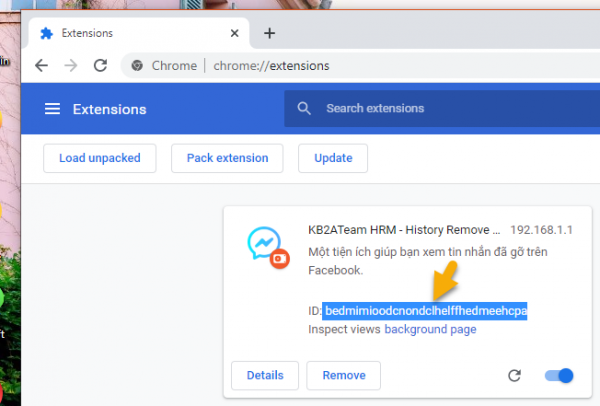The width and height of the screenshot is (600, 406).
Task: Reload the page with the refresh icon
Action: click(x=101, y=66)
